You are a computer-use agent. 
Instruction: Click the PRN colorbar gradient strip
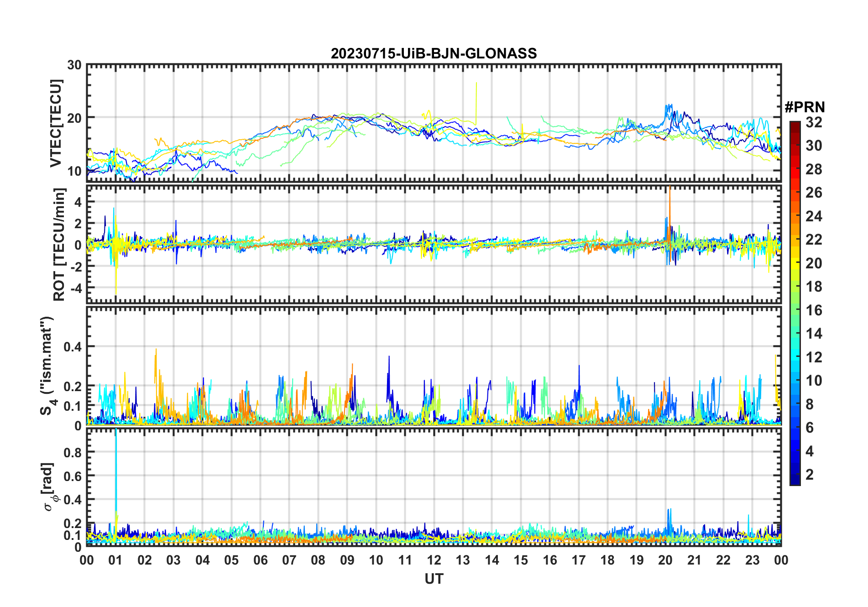tap(795, 303)
